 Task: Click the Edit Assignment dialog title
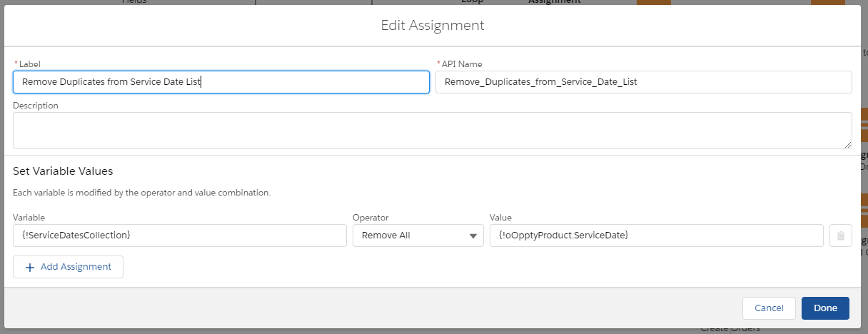pyautogui.click(x=433, y=26)
